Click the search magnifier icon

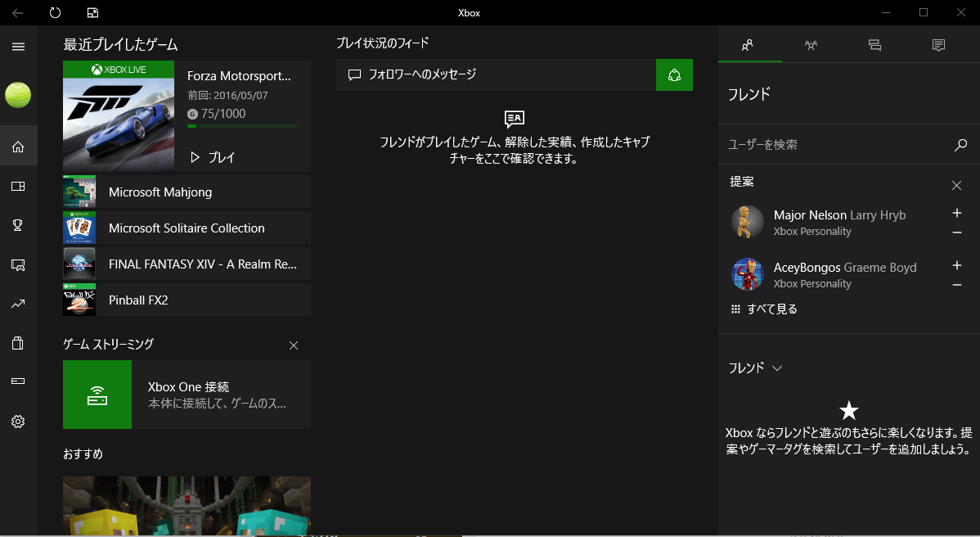click(960, 145)
